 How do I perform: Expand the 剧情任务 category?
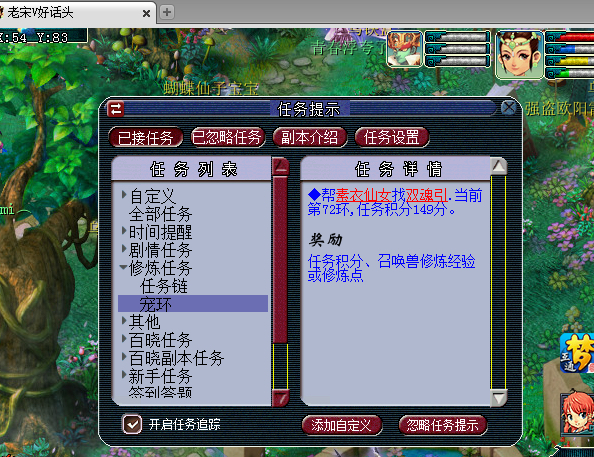pos(124,249)
